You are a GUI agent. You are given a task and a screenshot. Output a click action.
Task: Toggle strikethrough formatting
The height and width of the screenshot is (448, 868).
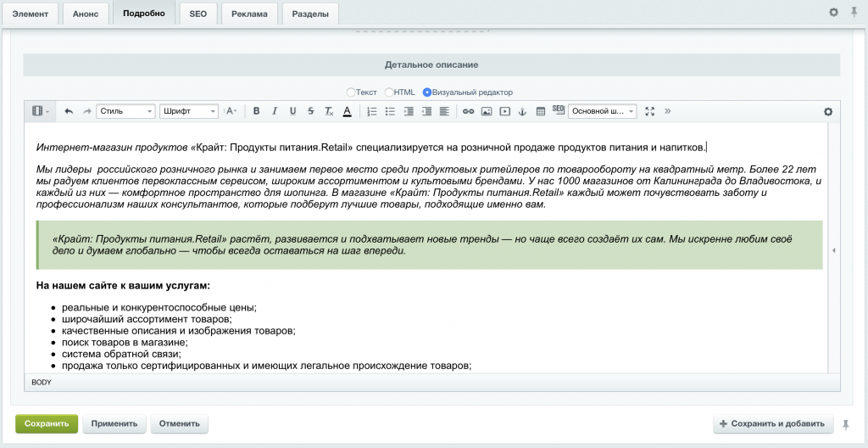[x=310, y=111]
